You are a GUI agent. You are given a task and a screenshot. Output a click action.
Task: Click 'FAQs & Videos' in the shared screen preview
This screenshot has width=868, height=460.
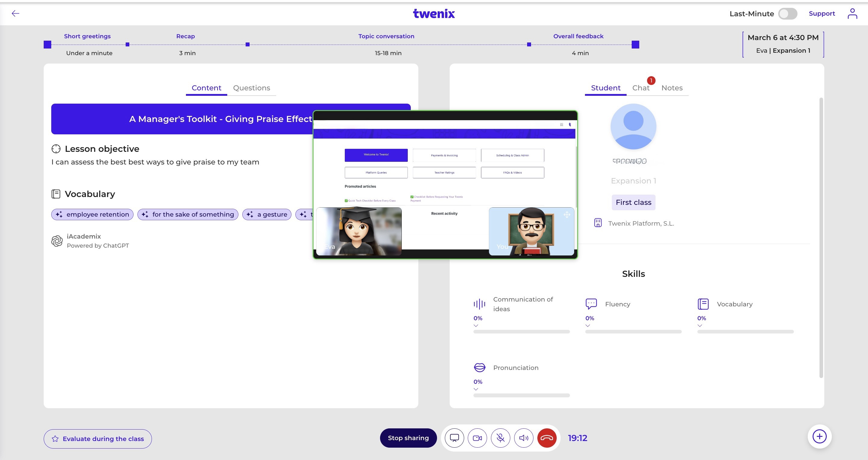(512, 172)
